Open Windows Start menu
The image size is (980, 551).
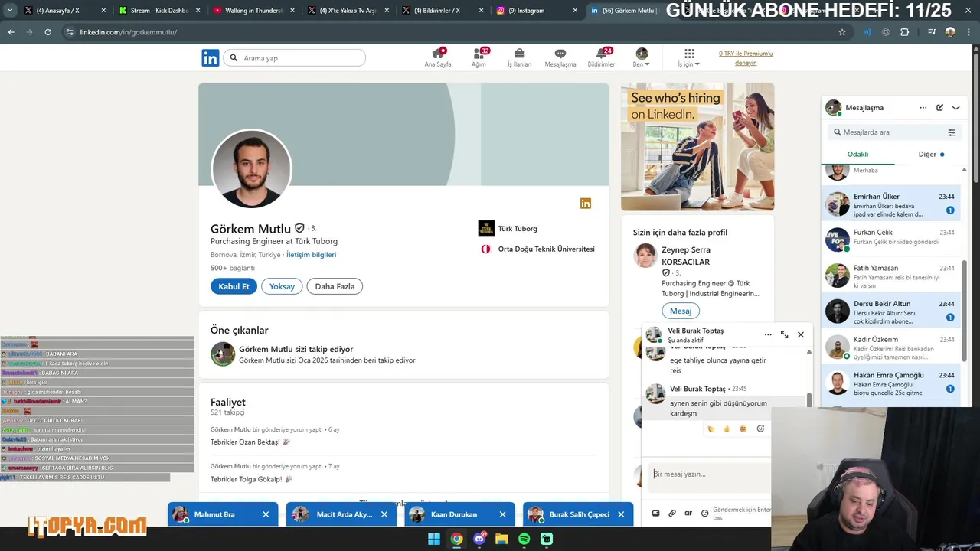click(434, 539)
